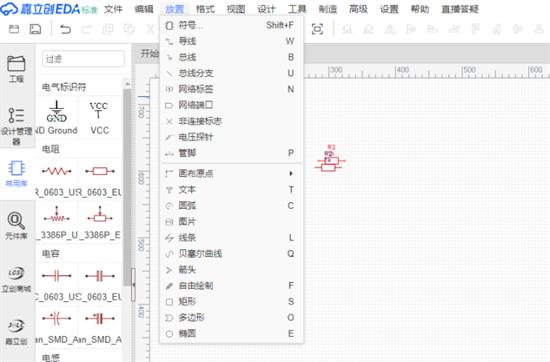Viewport: 550px width, 362px height.
Task: Click the save toolbar icon
Action: tap(35, 29)
